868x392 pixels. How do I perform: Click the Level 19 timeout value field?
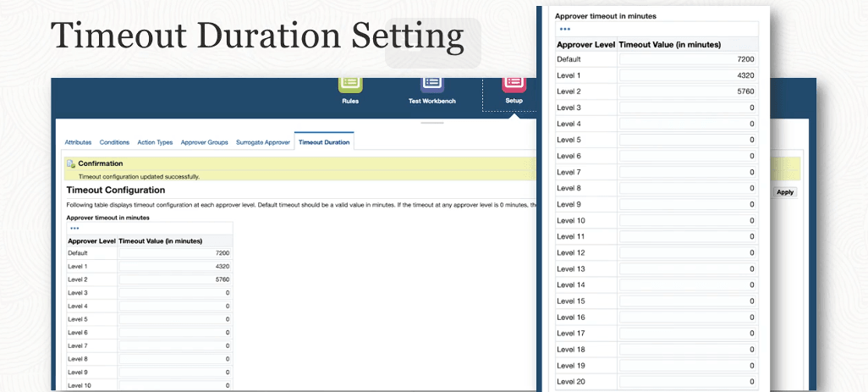point(688,366)
